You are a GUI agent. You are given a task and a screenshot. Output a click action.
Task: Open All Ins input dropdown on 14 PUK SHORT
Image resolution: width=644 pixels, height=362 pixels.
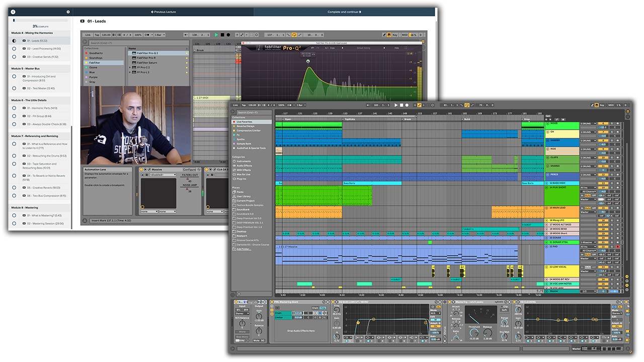pos(588,187)
